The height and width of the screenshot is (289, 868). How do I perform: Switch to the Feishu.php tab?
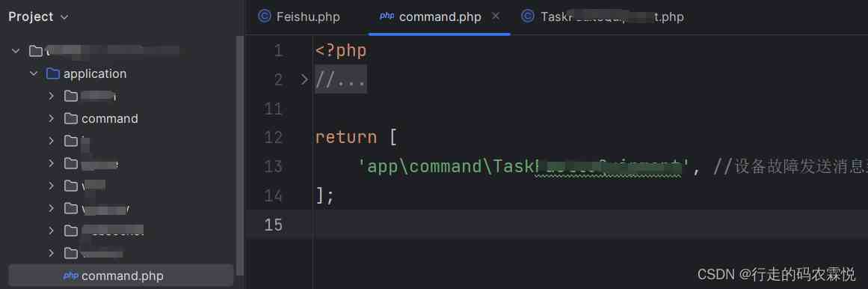300,16
